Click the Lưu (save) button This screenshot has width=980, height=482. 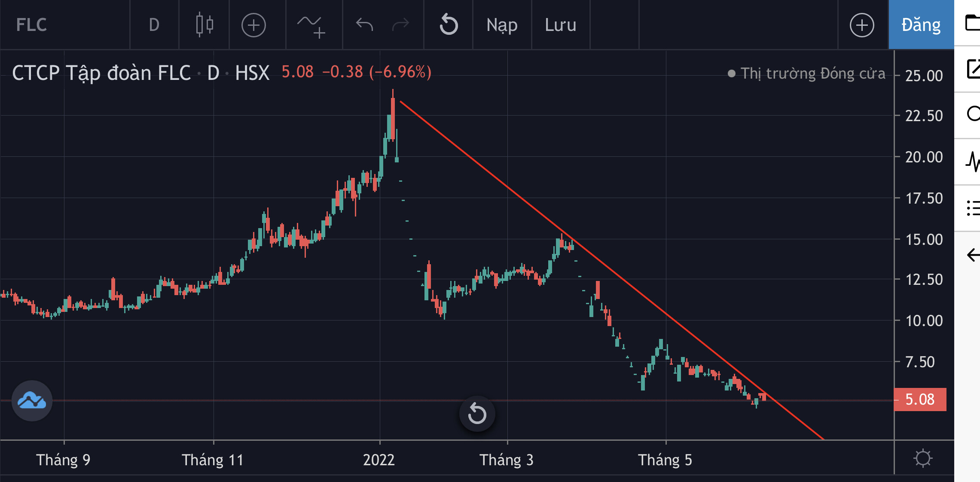tap(560, 25)
